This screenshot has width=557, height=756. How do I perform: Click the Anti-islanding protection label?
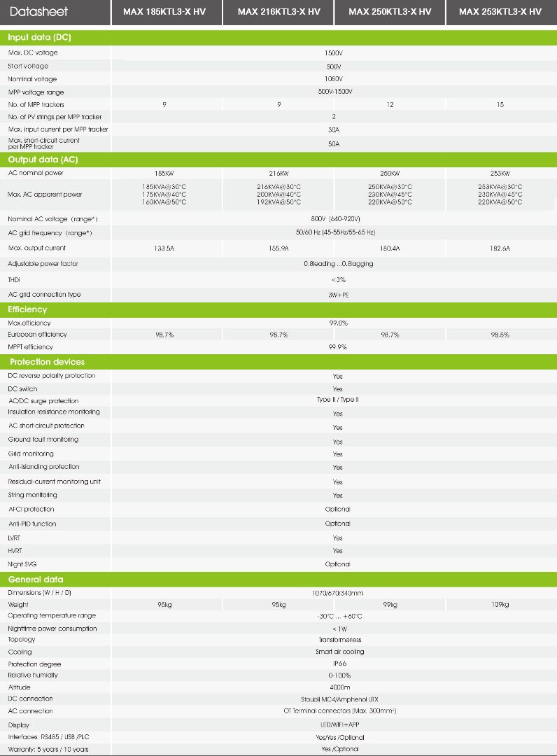click(x=44, y=467)
